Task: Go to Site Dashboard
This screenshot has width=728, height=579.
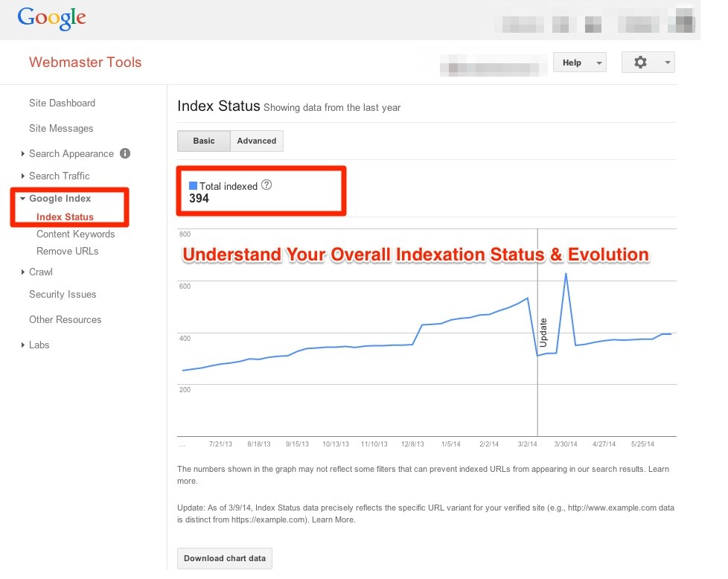Action: tap(62, 103)
